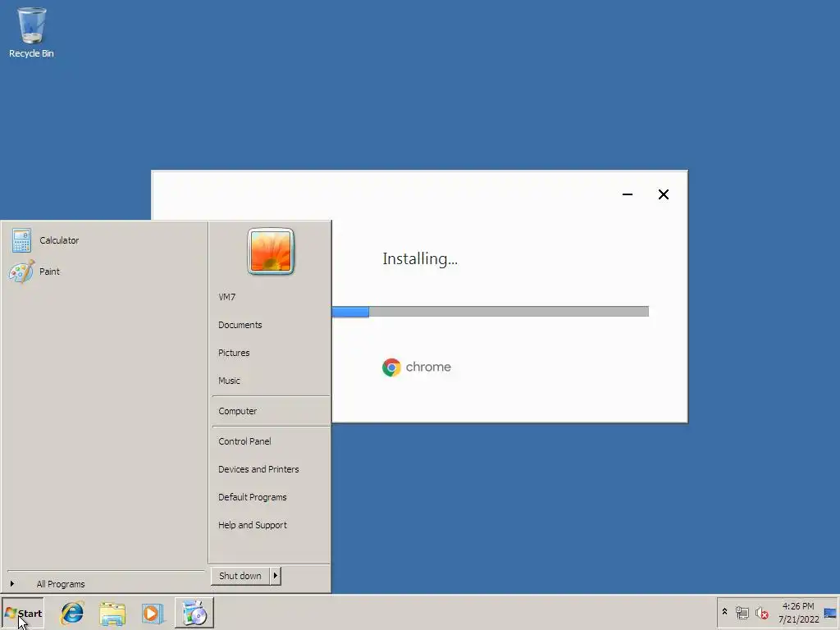The width and height of the screenshot is (840, 630).
Task: Open Devices and Printers
Action: point(271,469)
